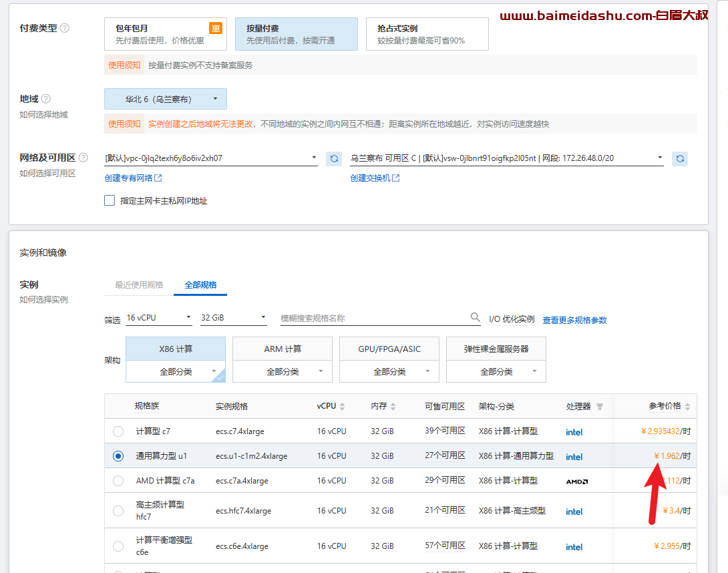Click the 惠 discount badge on 包年包月
The width and height of the screenshot is (728, 573).
tap(216, 28)
